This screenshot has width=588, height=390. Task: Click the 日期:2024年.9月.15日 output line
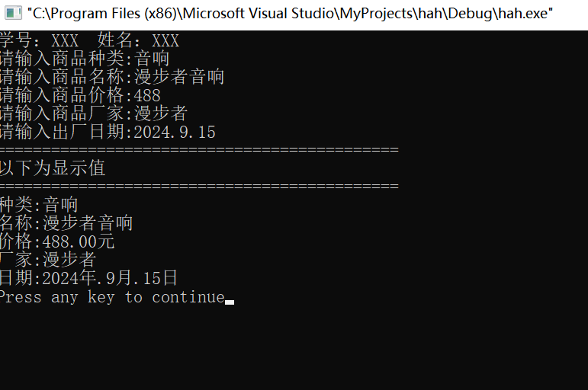coord(88,278)
